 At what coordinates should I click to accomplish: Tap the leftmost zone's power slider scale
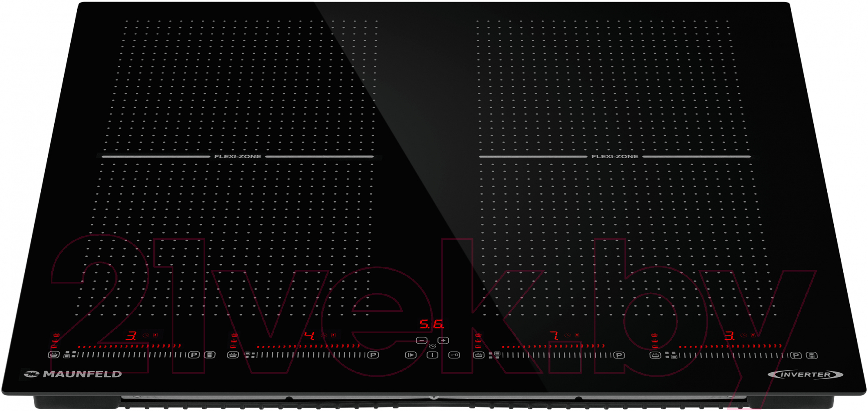pyautogui.click(x=132, y=355)
